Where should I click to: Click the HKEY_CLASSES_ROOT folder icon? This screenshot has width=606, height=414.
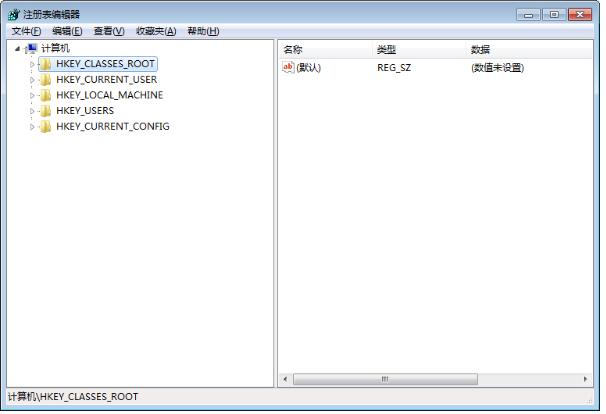[46, 64]
